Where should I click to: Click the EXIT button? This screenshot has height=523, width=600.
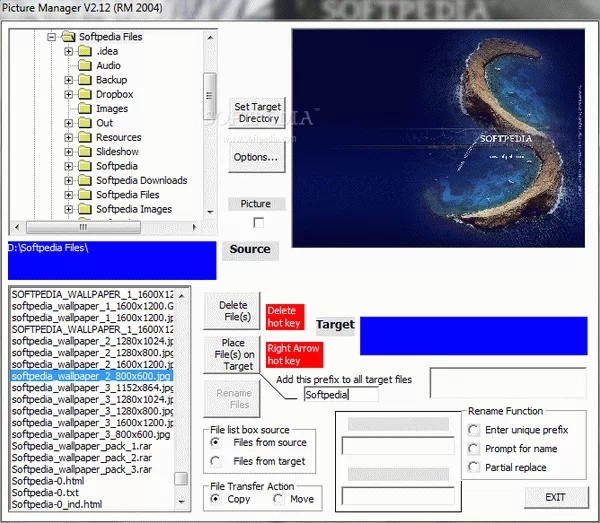pyautogui.click(x=556, y=497)
